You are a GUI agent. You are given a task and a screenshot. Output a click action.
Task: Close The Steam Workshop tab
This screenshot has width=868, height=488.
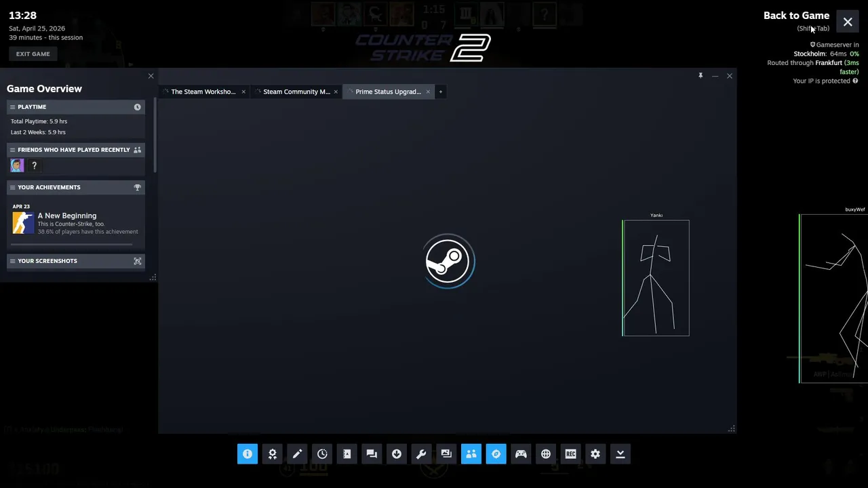pyautogui.click(x=243, y=91)
